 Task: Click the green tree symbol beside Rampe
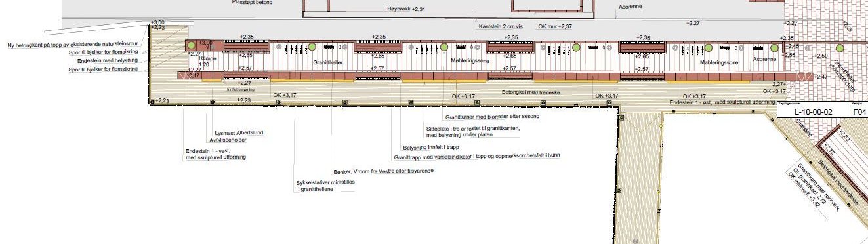191,46
